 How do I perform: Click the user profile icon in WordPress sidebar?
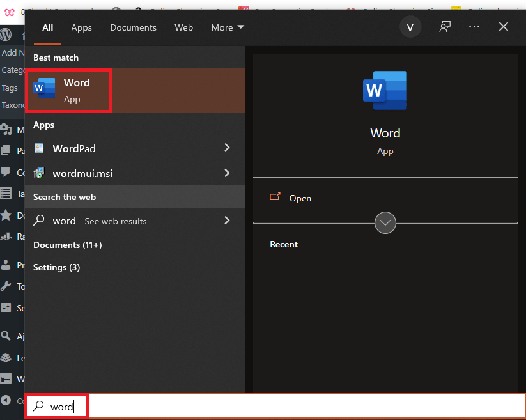click(x=6, y=265)
